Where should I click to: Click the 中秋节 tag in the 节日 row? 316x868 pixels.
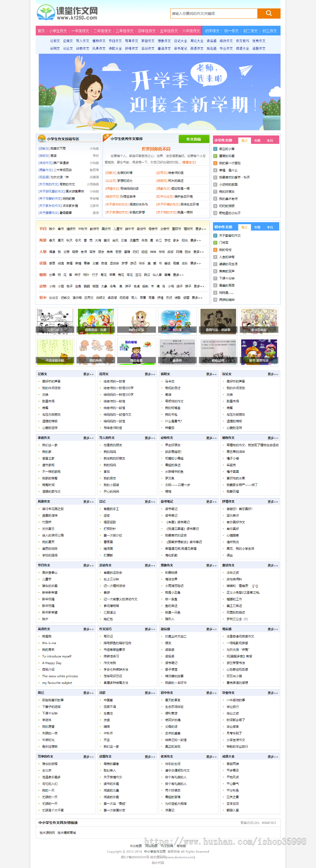click(83, 229)
